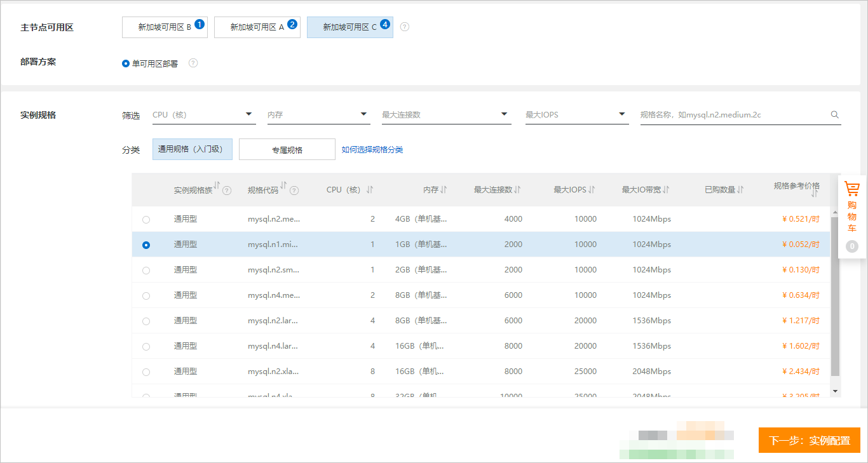Click help icon next to 单可用区部署
The width and height of the screenshot is (868, 463).
(x=193, y=63)
